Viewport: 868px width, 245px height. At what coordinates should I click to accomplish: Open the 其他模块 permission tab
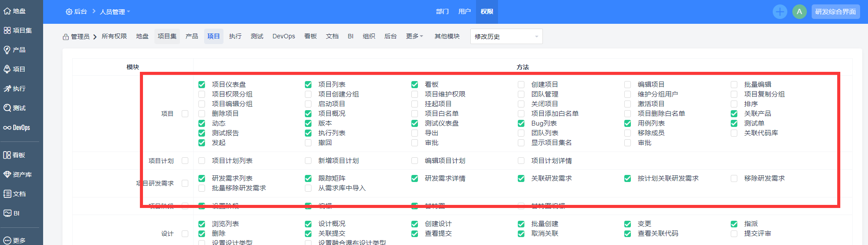pyautogui.click(x=447, y=36)
